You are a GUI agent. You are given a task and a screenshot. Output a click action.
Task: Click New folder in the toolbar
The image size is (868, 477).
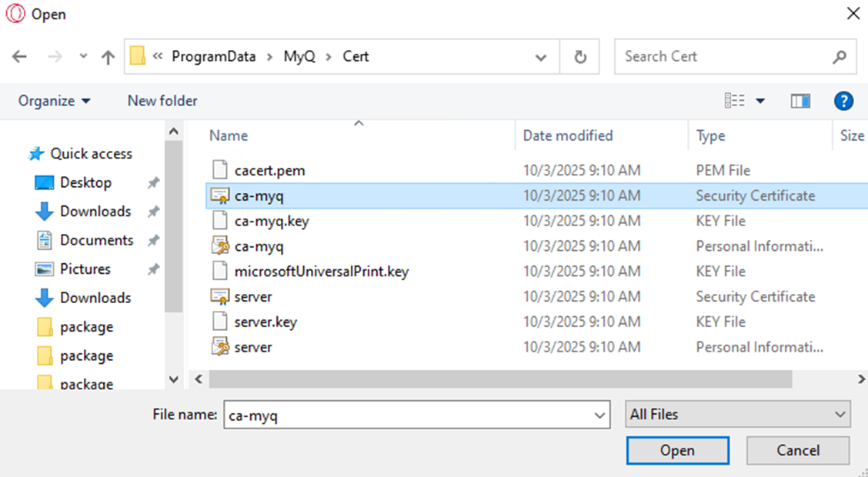(162, 101)
